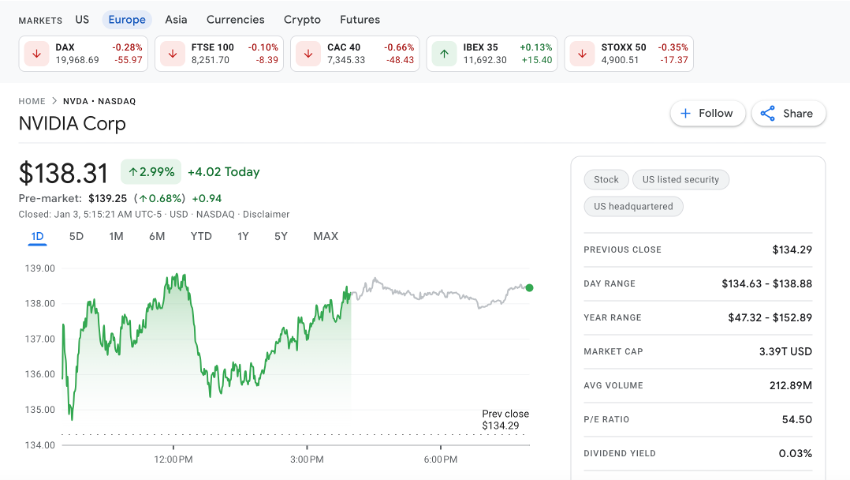The height and width of the screenshot is (480, 850).
Task: Click the $138.31 price value
Action: 63,174
